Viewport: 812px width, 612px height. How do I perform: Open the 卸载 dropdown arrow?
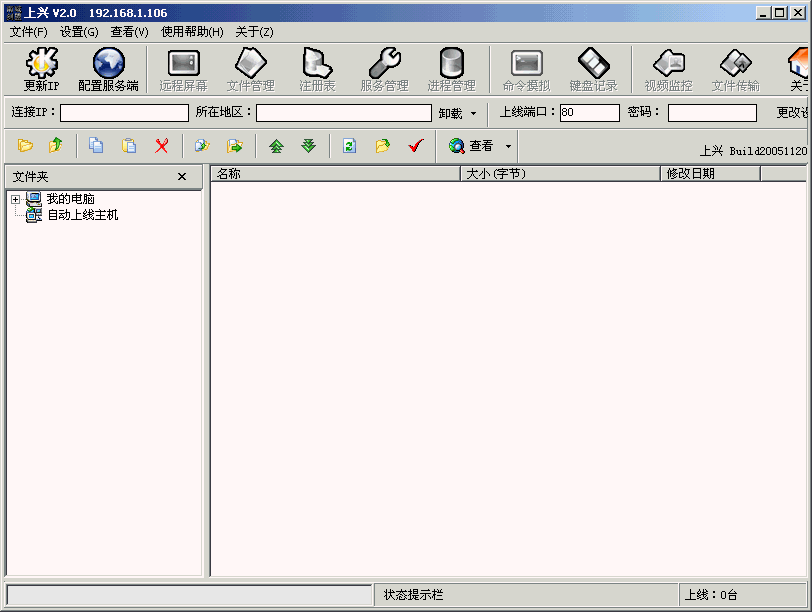pyautogui.click(x=474, y=113)
